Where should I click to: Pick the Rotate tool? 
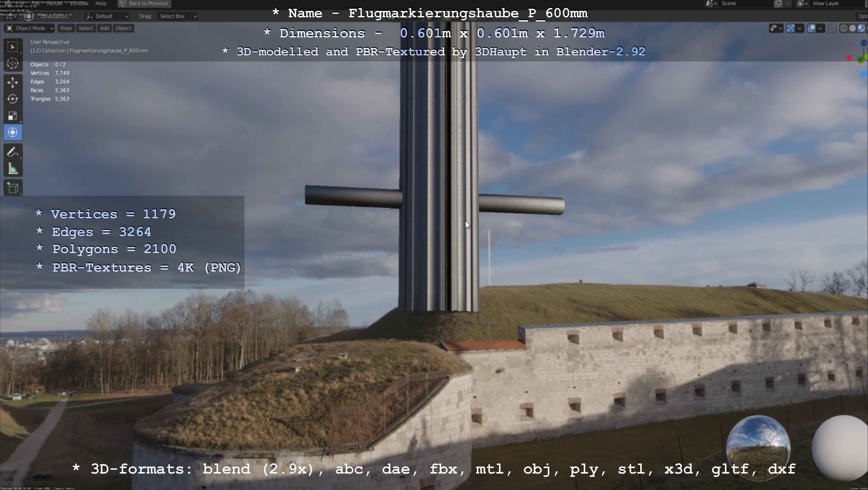point(13,99)
